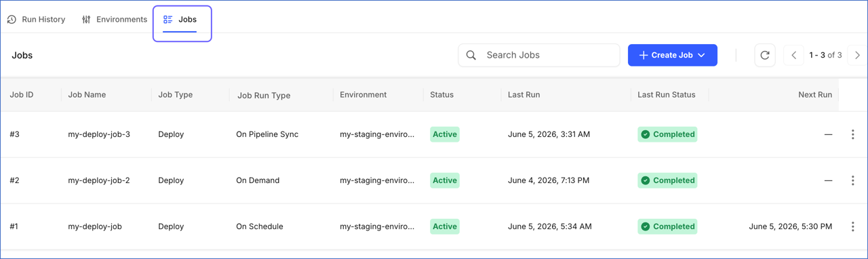Open actions menu for my-deploy-job-3

click(852, 134)
